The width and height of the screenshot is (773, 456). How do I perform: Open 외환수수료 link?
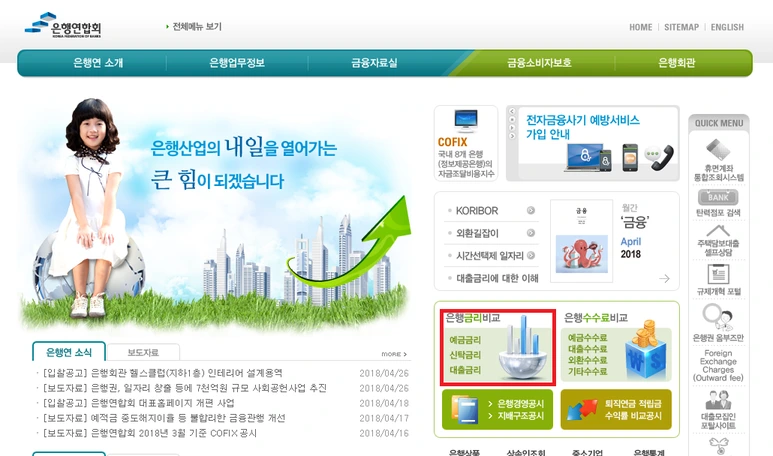tap(588, 360)
